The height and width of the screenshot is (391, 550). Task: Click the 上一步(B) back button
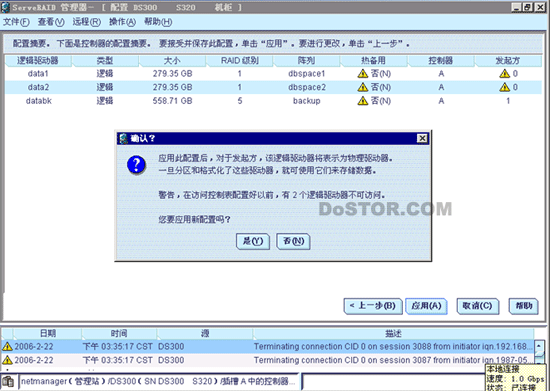373,306
